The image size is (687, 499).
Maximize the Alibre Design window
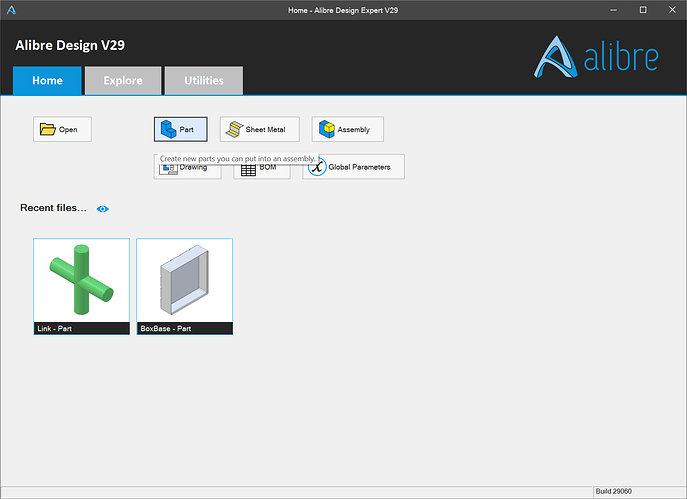click(643, 10)
